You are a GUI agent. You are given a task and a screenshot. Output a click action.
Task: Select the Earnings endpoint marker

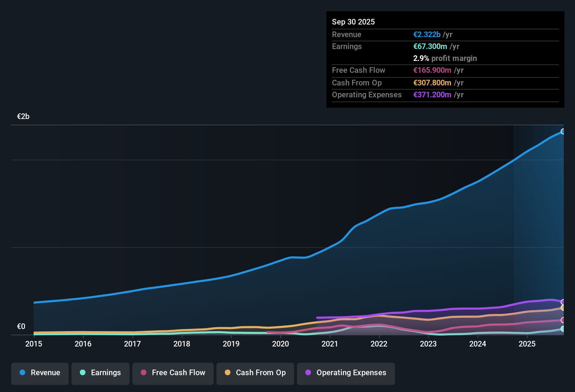(x=563, y=329)
